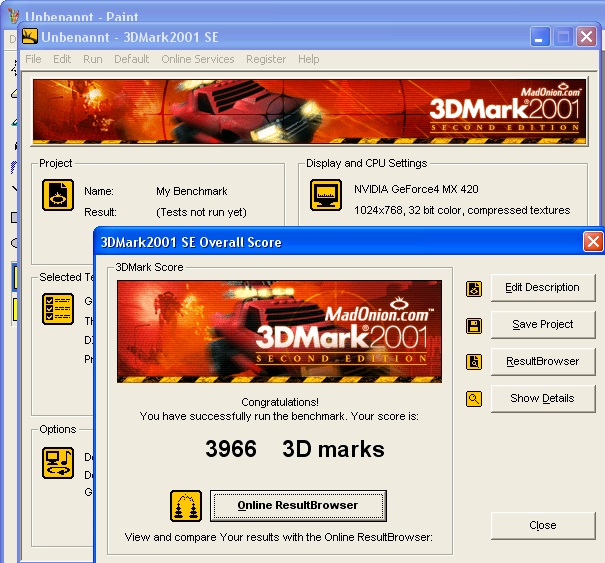Click the Online ResultBrowser button
Viewport: 605px width, 563px height.
coord(298,506)
